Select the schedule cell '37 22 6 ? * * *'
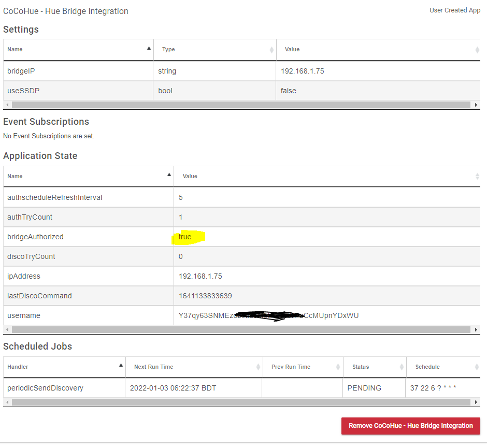 tap(433, 388)
